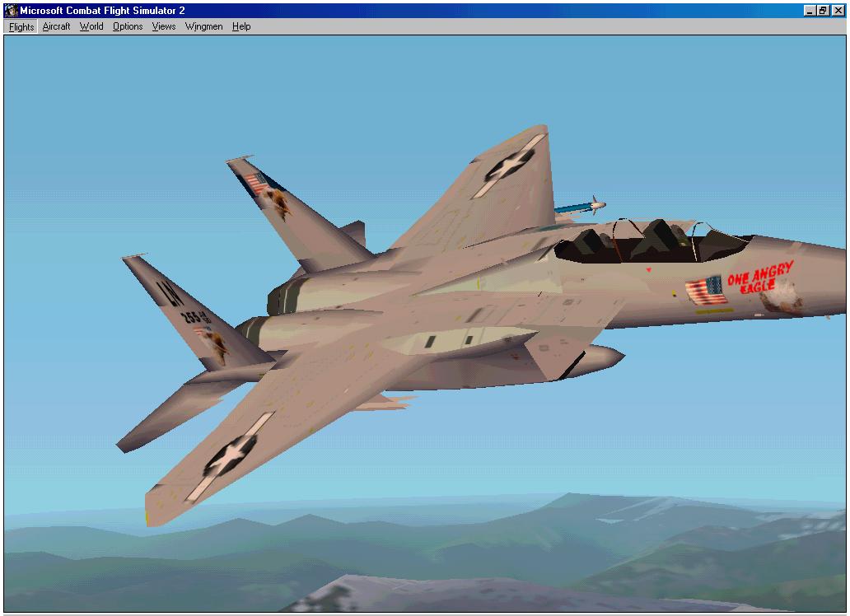Open the Aircraft menu
The image size is (850, 616).
pos(56,26)
